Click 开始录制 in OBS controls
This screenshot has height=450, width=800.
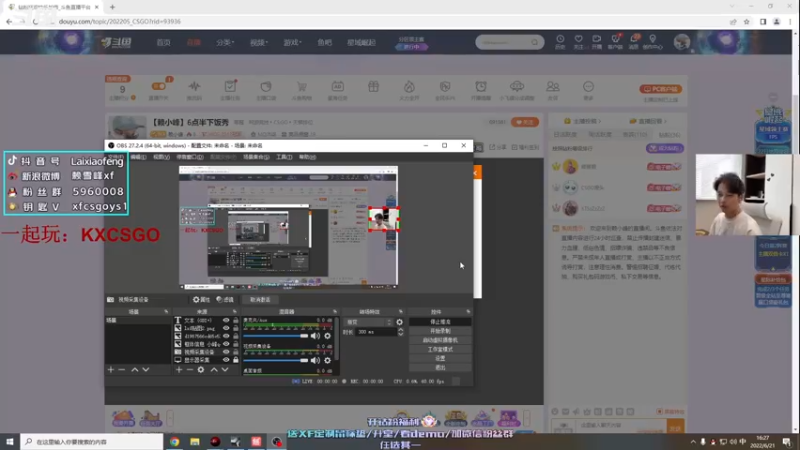click(x=440, y=331)
